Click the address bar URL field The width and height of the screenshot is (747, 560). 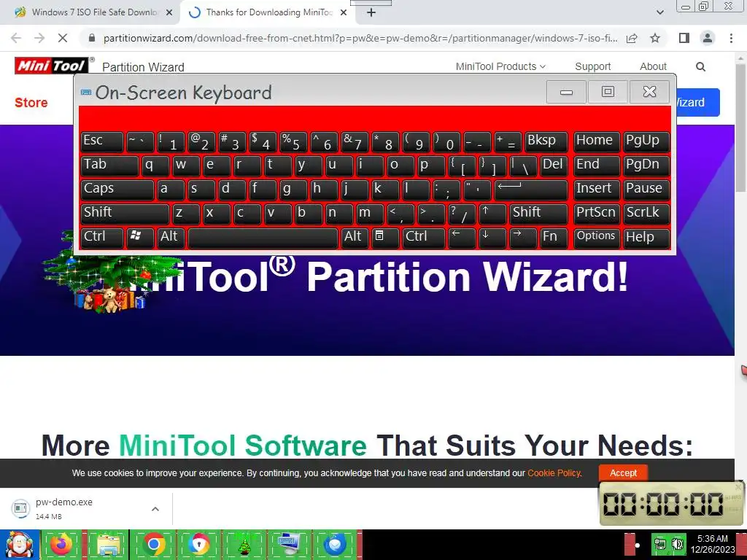pos(360,38)
